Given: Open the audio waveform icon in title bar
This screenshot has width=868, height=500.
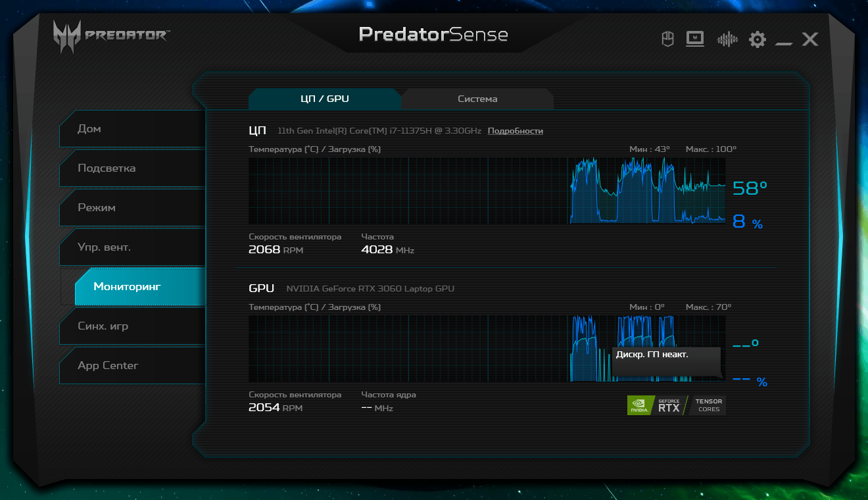Looking at the screenshot, I should [727, 39].
